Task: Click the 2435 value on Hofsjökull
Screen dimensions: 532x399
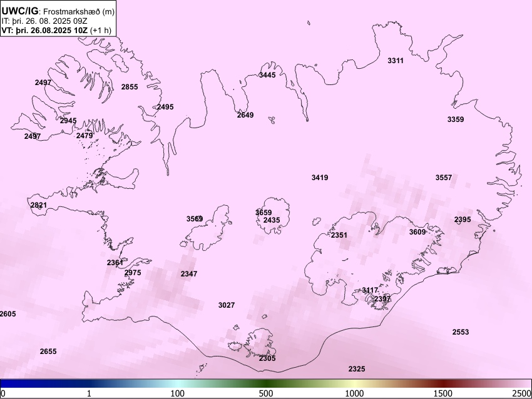Action: (x=272, y=220)
